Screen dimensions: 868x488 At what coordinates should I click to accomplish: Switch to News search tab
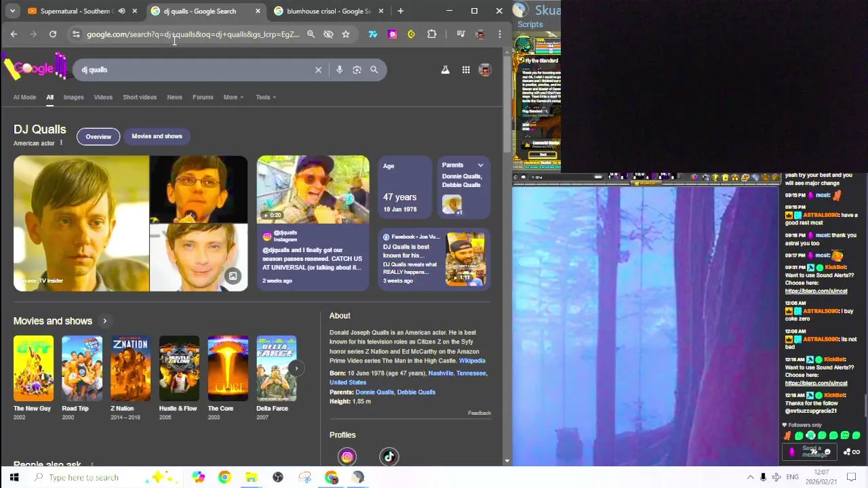174,97
